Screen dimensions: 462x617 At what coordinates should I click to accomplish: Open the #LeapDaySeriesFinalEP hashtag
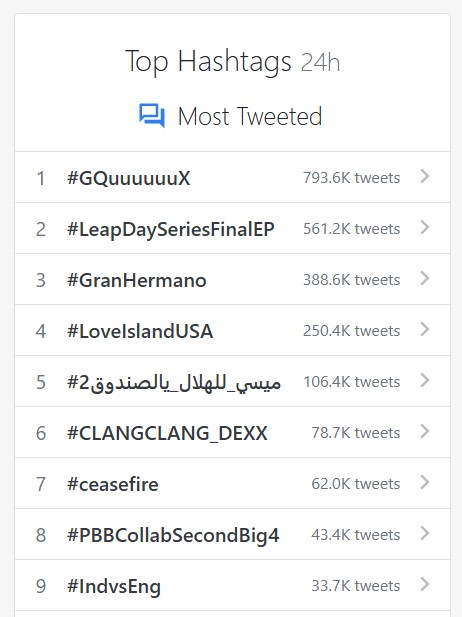(171, 229)
